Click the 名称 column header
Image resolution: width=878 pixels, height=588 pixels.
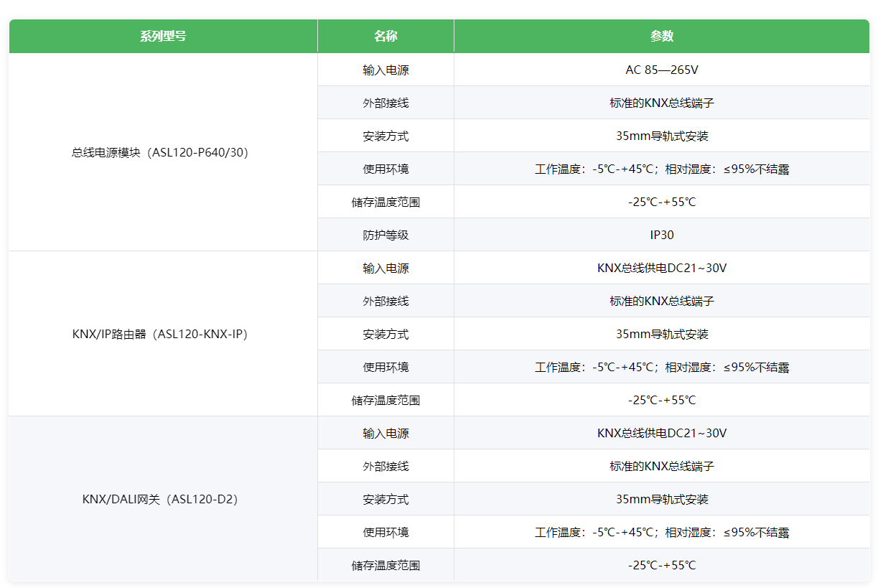point(386,36)
